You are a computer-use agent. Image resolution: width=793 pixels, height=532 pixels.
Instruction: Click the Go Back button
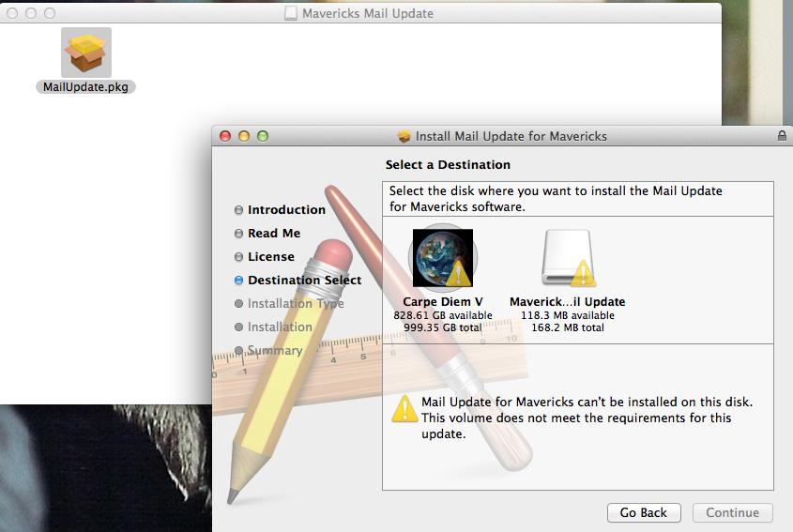[644, 513]
